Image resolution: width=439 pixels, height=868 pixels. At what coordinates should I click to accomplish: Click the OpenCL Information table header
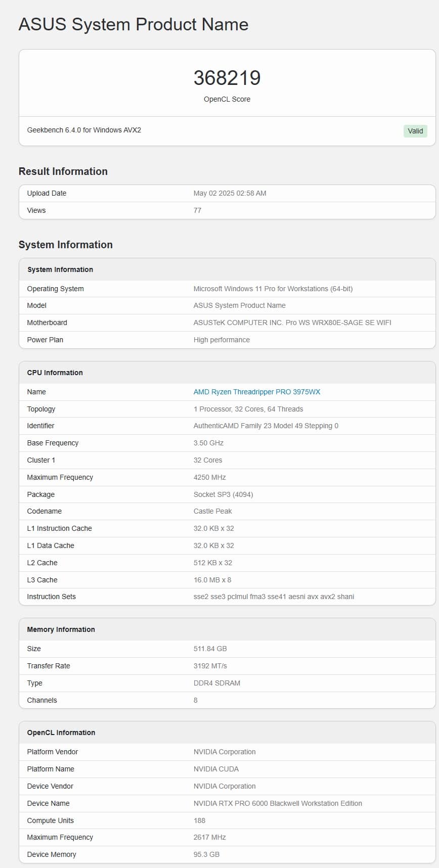pos(227,733)
